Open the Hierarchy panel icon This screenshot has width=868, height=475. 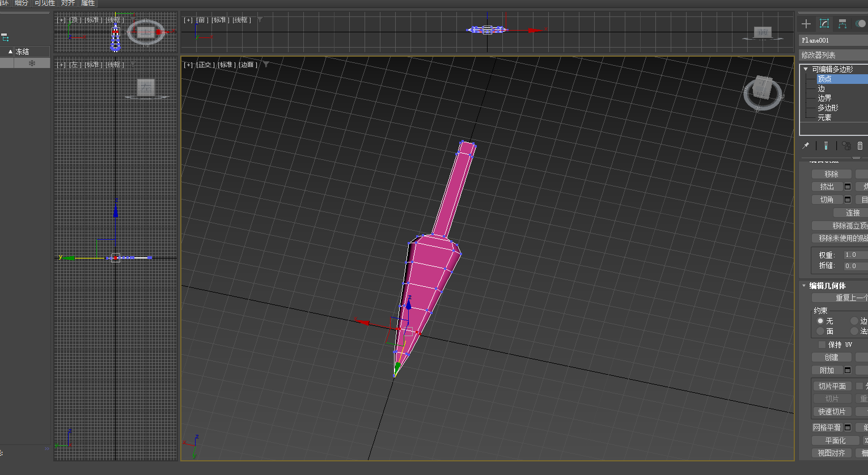tap(842, 24)
